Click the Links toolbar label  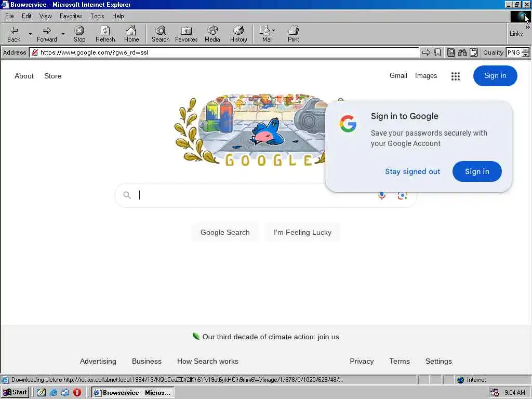tap(516, 34)
